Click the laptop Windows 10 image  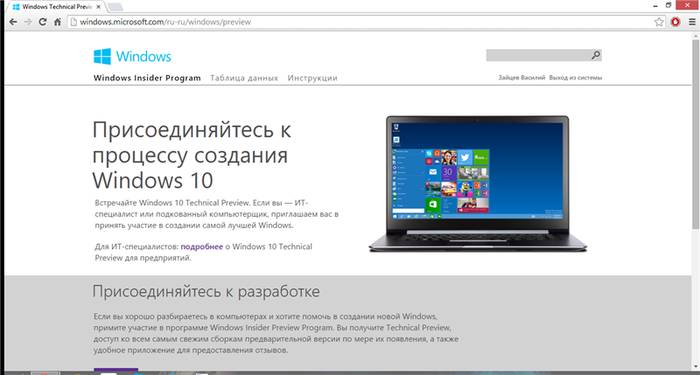pos(478,184)
